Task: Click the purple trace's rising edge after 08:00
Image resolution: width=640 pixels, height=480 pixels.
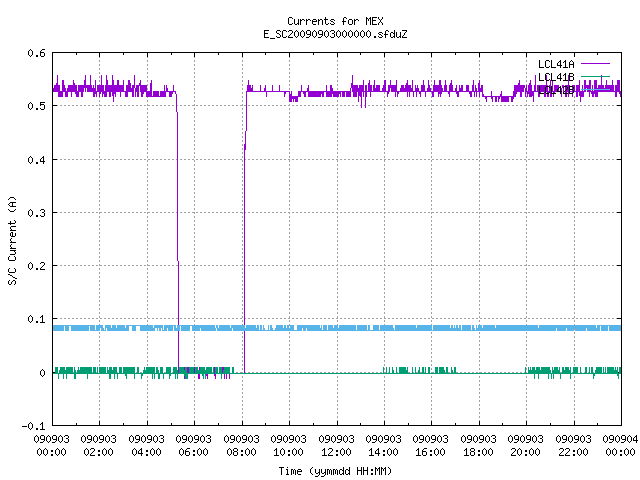Action: (245, 233)
